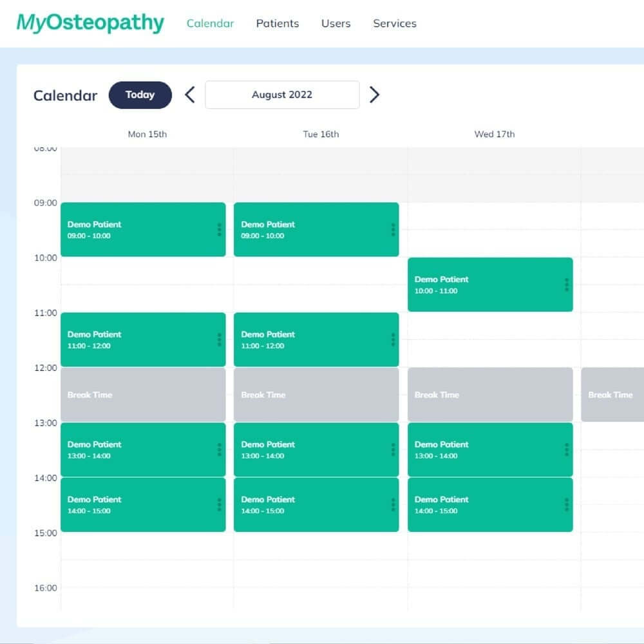Open options menu on Wednesday's 14:00 appointment

(566, 505)
